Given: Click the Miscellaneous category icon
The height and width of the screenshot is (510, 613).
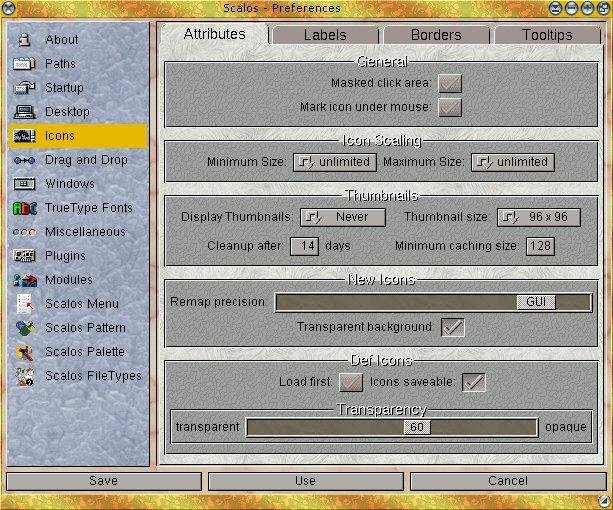Looking at the screenshot, I should [24, 232].
